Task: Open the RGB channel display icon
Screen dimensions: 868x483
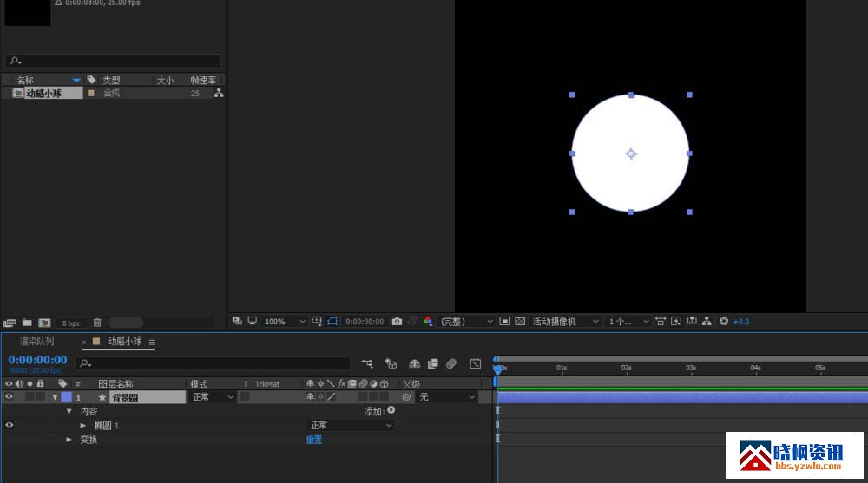Action: coord(428,322)
